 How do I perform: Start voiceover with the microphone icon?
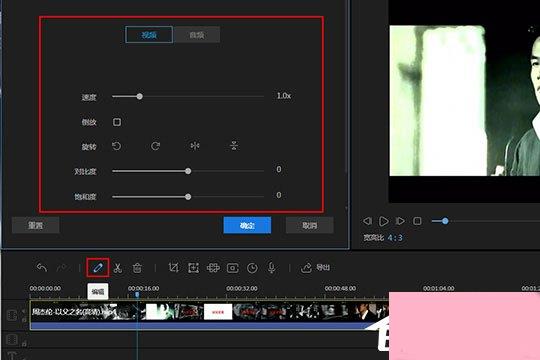[x=271, y=268]
